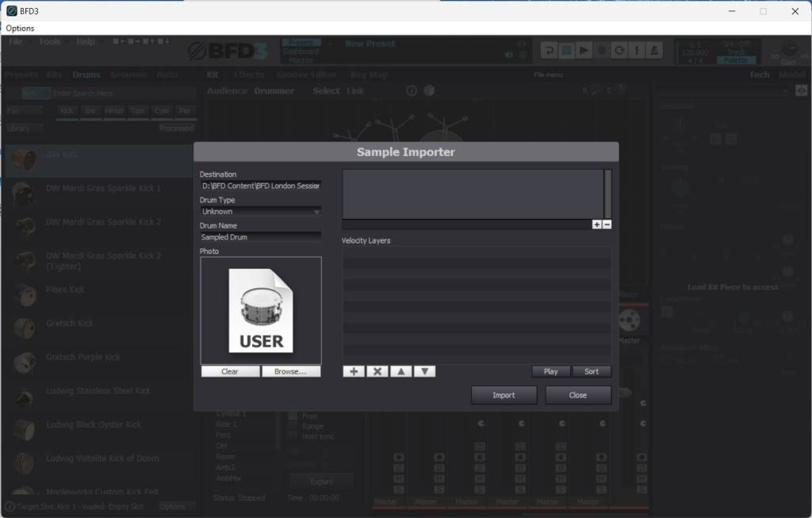Click the move layer down arrow icon

click(x=424, y=370)
